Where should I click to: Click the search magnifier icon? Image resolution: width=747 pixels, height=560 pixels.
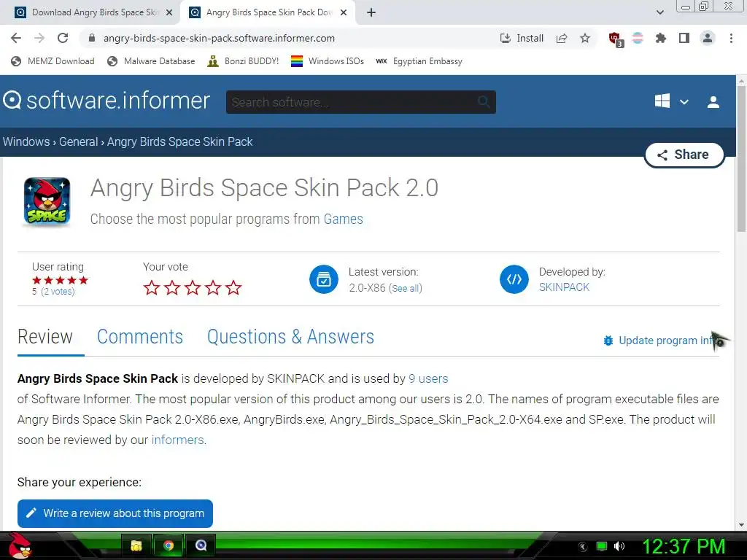(484, 101)
